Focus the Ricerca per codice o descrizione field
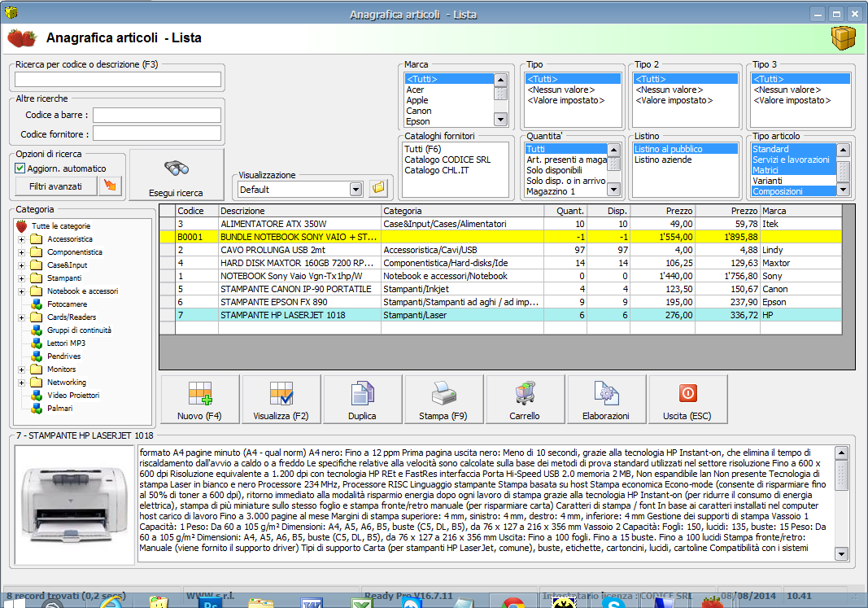Viewport: 868px width, 608px height. pyautogui.click(x=118, y=80)
